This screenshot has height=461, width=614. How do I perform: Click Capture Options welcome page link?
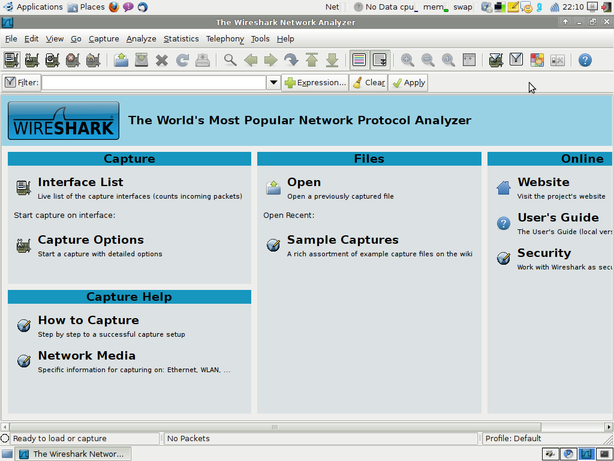coord(91,240)
